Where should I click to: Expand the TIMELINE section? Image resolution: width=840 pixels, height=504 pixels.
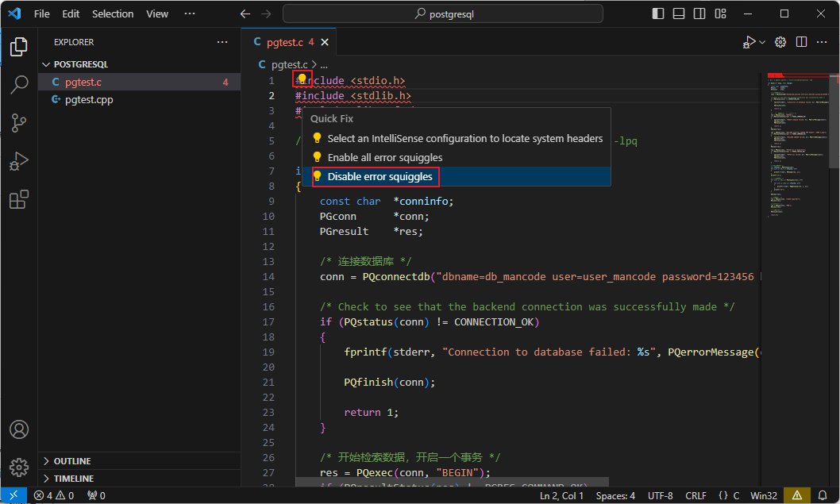click(73, 479)
